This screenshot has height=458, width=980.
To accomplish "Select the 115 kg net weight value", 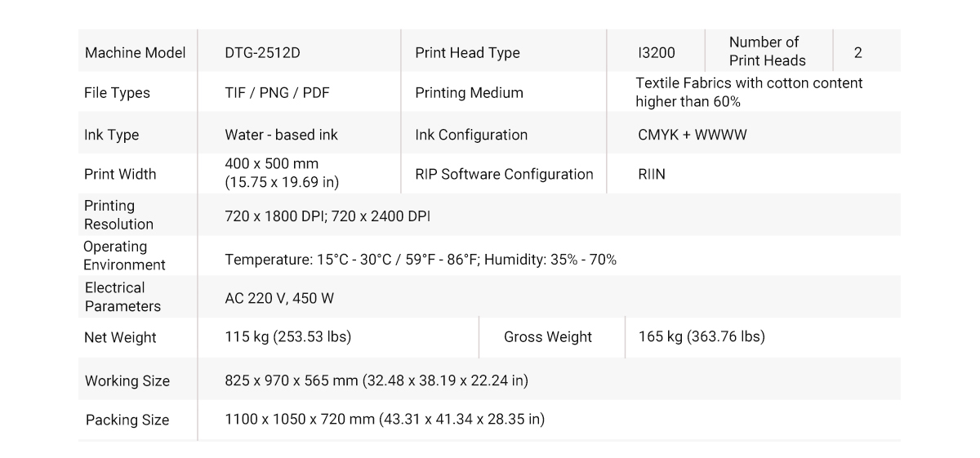I will pos(288,336).
